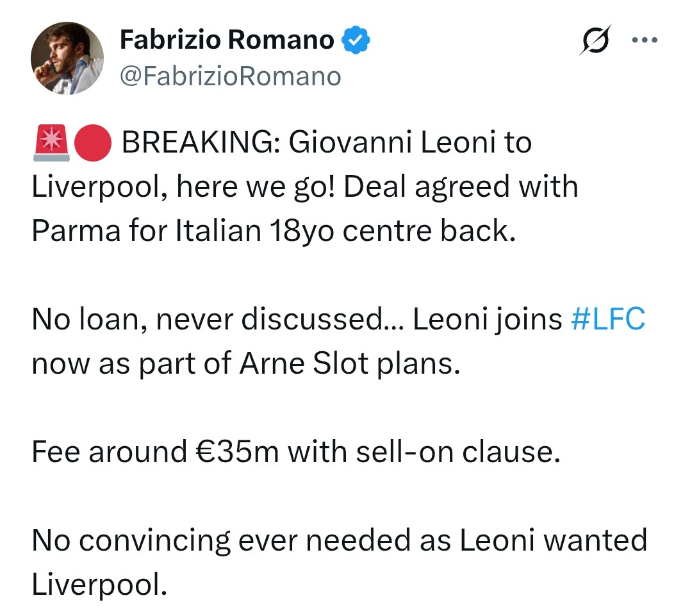
Task: Open the three-dot more options menu
Action: click(645, 40)
